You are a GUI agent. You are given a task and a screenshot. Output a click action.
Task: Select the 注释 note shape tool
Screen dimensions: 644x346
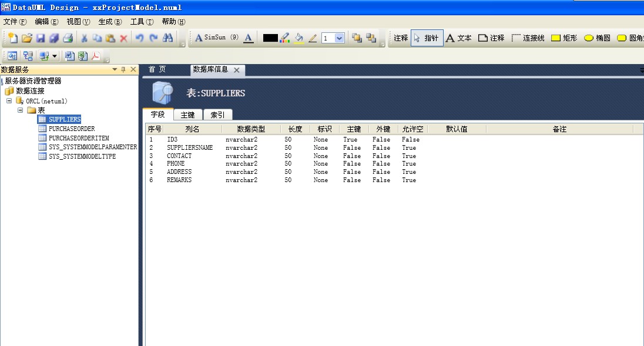pos(492,38)
